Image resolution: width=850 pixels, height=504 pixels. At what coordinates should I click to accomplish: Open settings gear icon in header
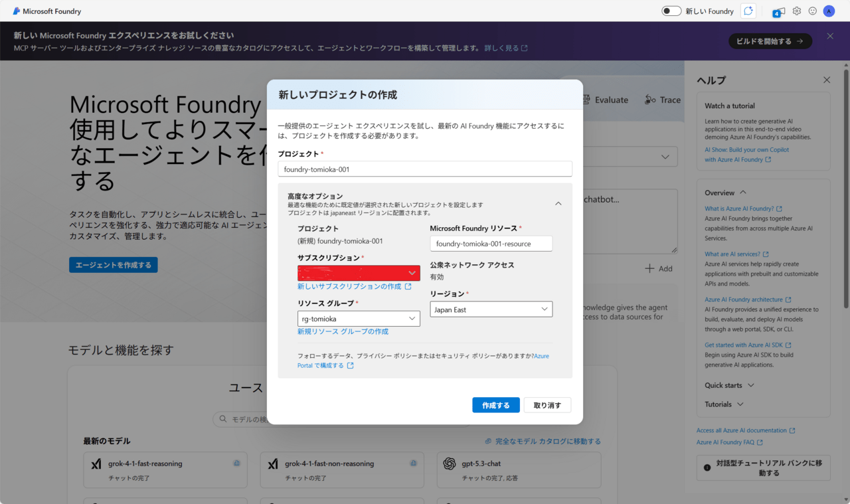coord(797,11)
